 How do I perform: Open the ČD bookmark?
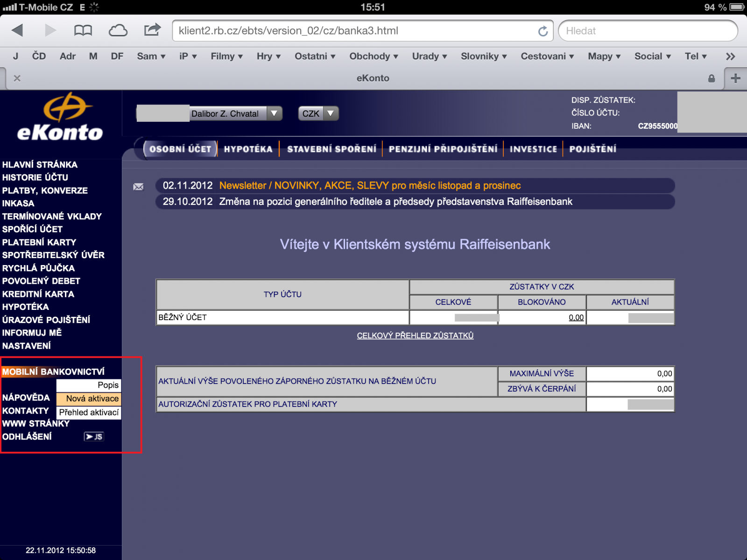[39, 56]
